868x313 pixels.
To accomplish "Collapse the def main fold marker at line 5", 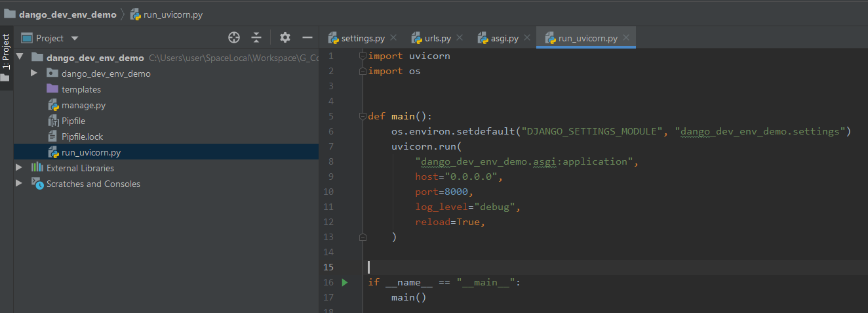I will pyautogui.click(x=362, y=116).
